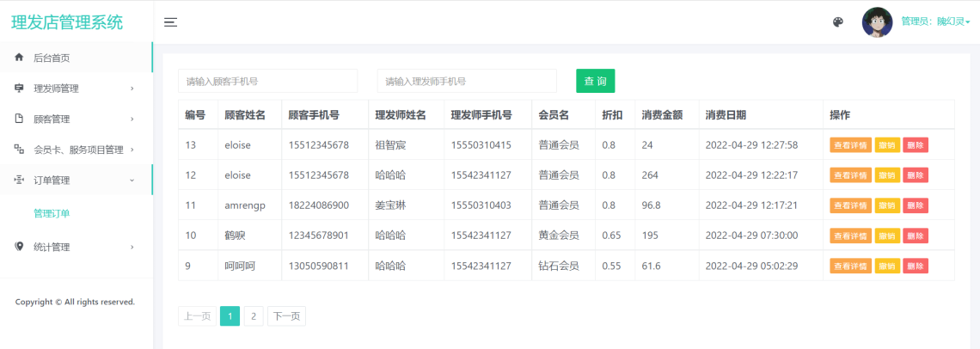Go to page 2 in pagination

point(254,316)
